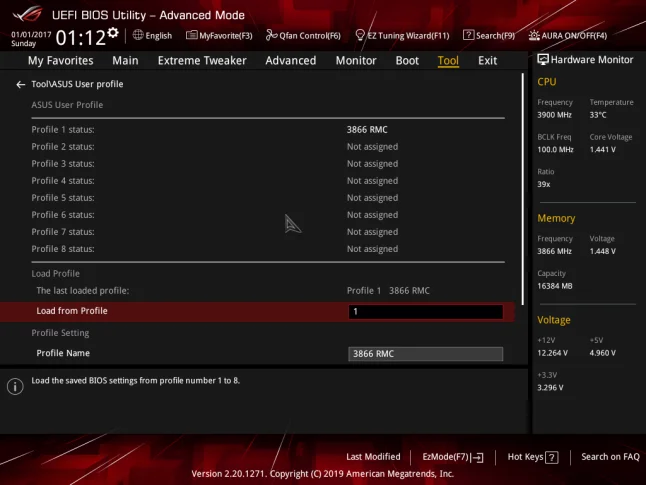Image resolution: width=646 pixels, height=485 pixels.
Task: Click the globe icon for English language
Action: point(138,35)
